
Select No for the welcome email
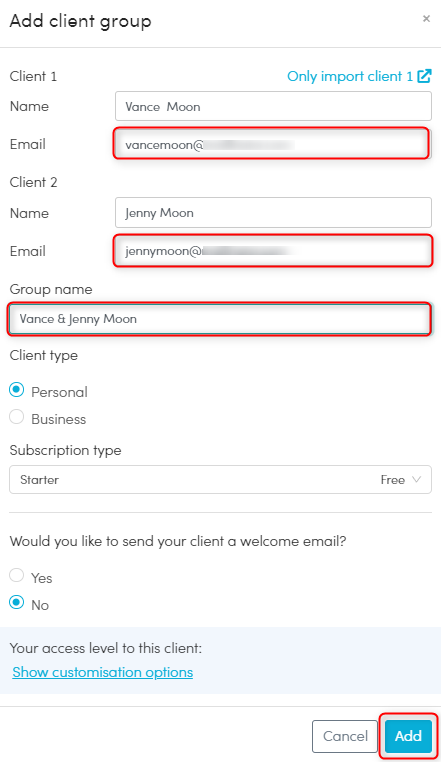click(x=17, y=603)
